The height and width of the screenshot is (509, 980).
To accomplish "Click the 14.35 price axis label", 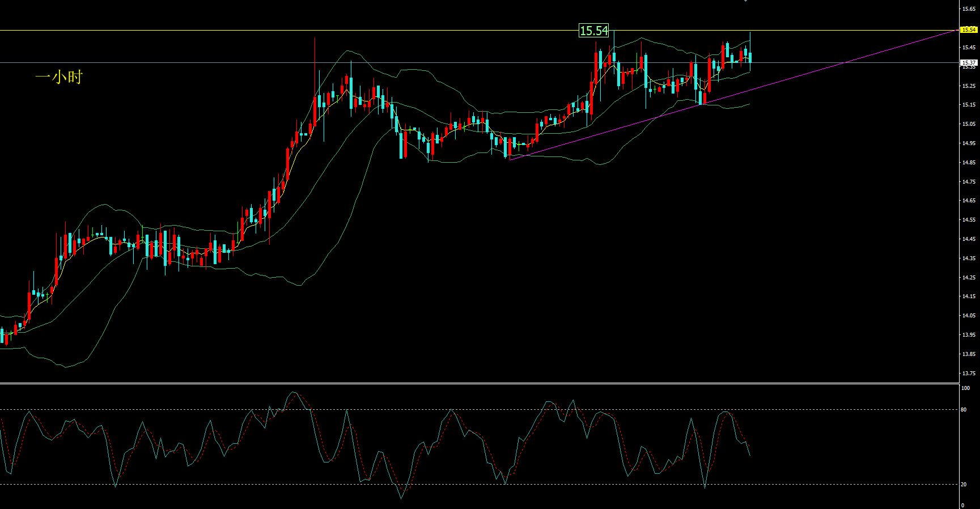I will point(969,258).
